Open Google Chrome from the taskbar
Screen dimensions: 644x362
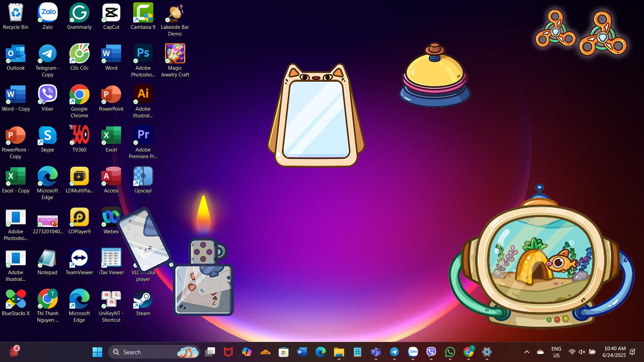469,352
